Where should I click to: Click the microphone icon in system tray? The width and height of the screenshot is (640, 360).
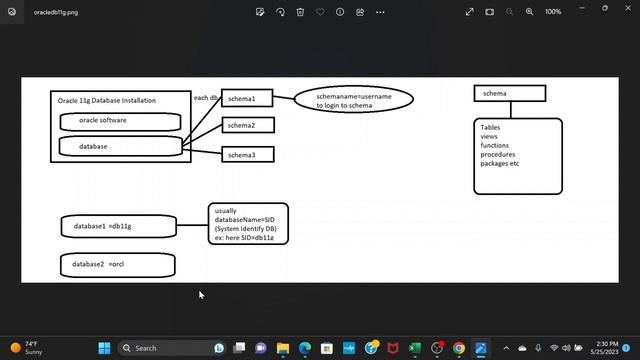point(538,348)
